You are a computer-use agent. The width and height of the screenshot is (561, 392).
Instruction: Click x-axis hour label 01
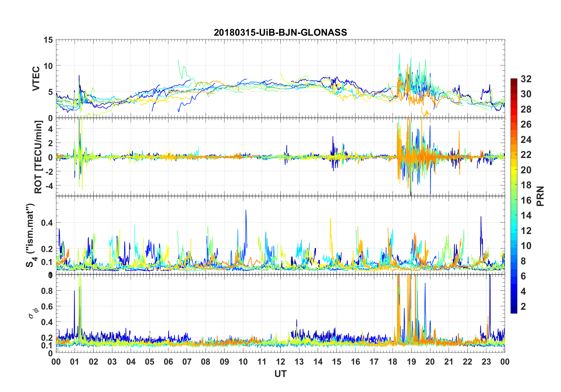[x=75, y=362]
